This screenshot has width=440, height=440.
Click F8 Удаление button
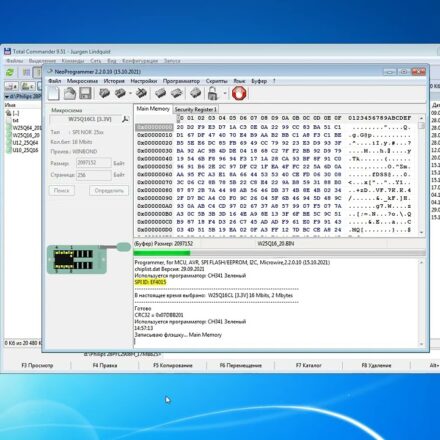[x=376, y=365]
